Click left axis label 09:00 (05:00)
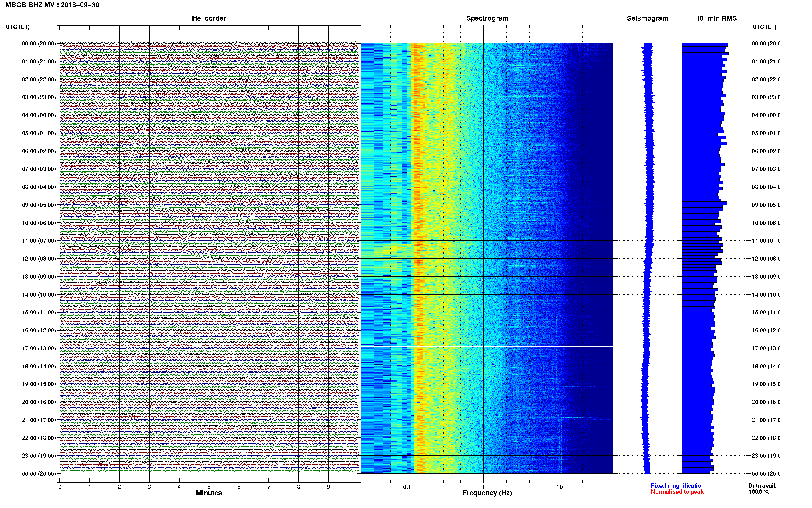 [39, 205]
